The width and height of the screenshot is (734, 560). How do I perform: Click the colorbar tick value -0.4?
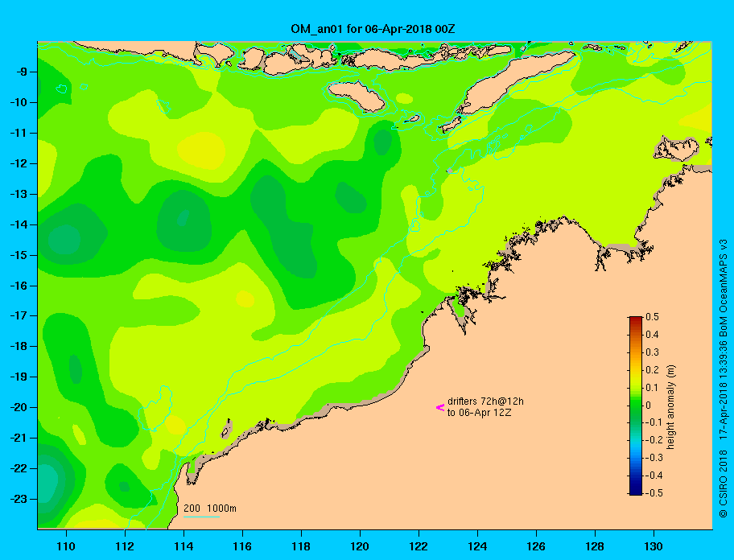pyautogui.click(x=654, y=476)
